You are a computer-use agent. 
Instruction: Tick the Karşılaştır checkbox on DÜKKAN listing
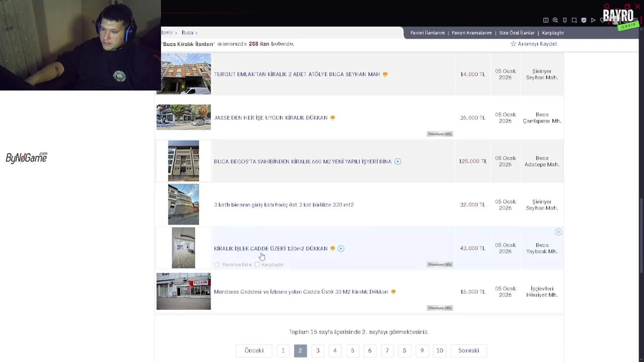tap(257, 264)
